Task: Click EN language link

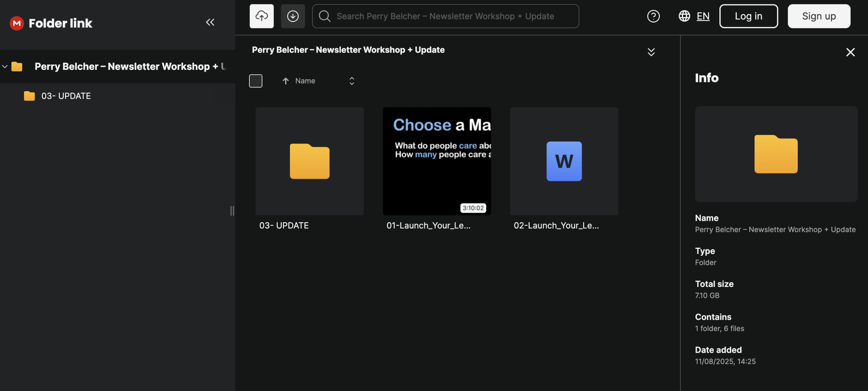Action: pos(703,16)
